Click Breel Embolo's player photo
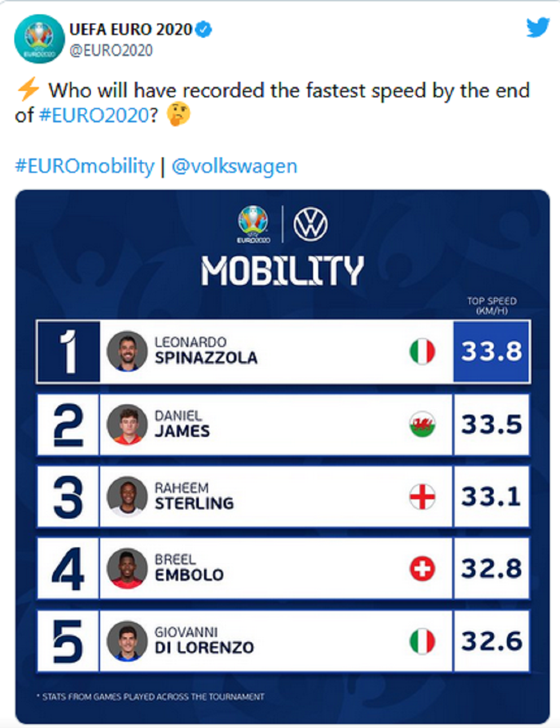This screenshot has height=728, width=560. click(127, 568)
